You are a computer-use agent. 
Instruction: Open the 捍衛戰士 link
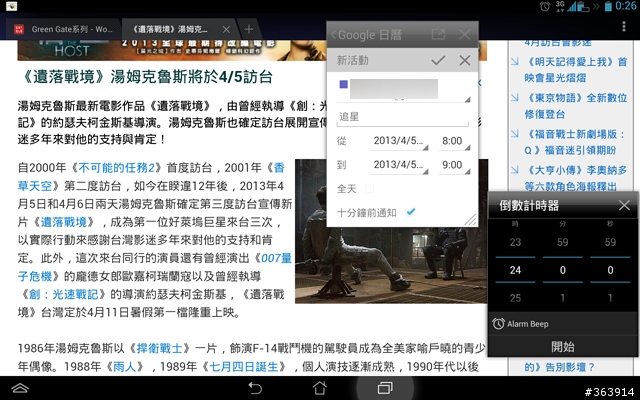(x=159, y=349)
